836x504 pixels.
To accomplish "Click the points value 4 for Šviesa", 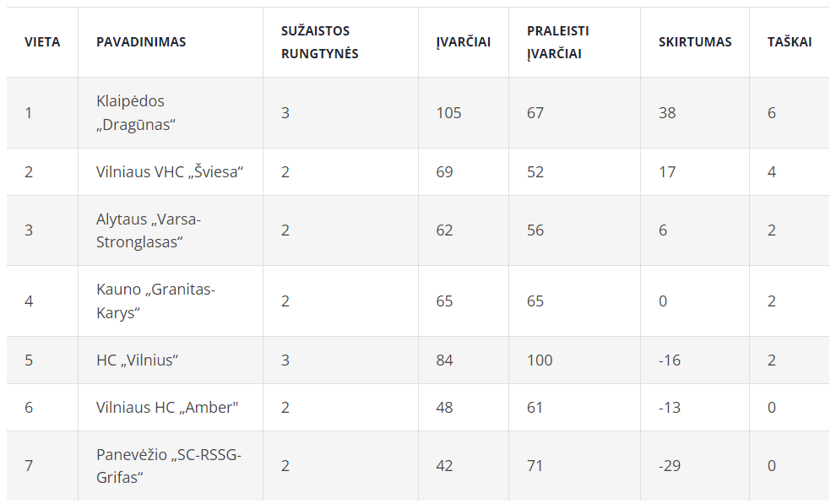I will [x=772, y=172].
